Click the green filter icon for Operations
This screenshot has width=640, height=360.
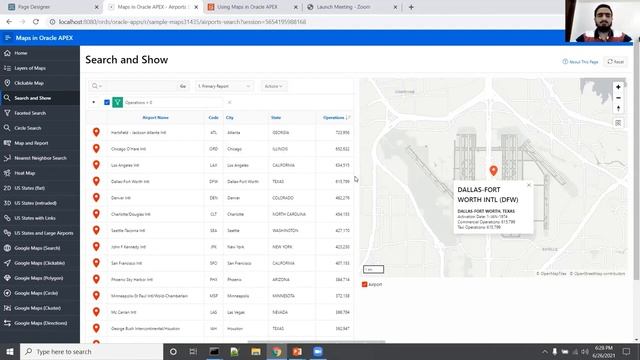pos(118,102)
